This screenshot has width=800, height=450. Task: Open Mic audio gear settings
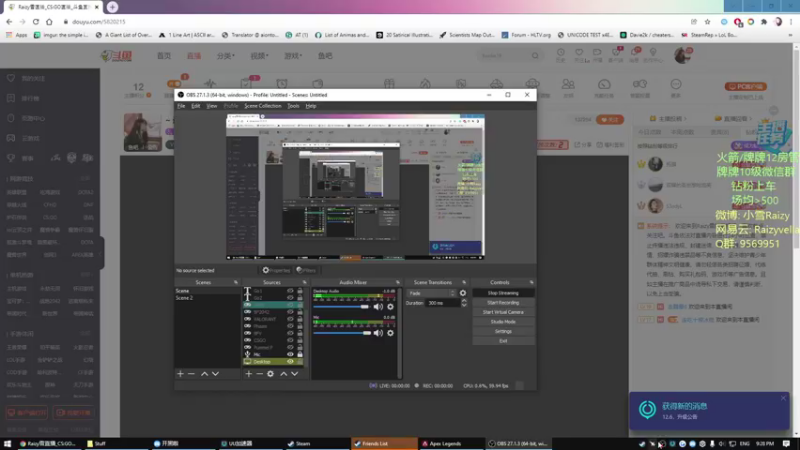tap(390, 333)
